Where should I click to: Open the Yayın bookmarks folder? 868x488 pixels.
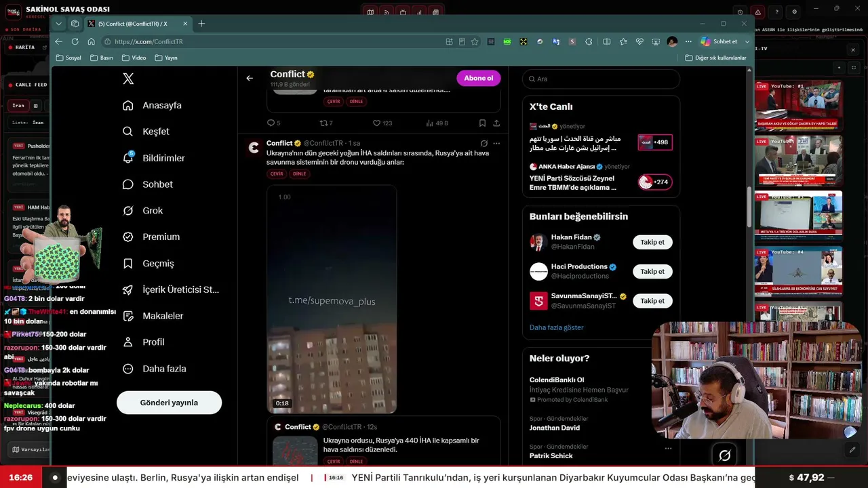click(166, 58)
